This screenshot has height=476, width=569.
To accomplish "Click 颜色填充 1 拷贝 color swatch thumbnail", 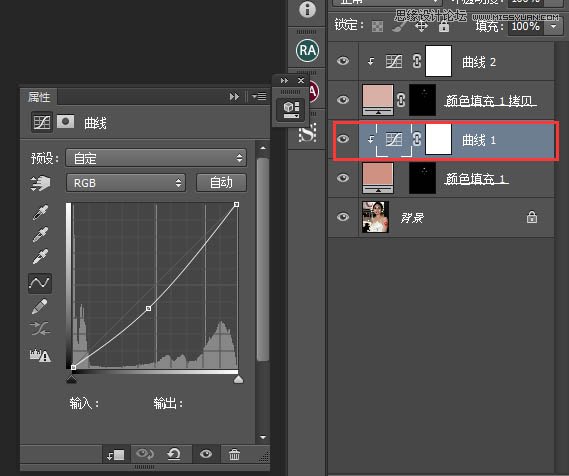I will (378, 100).
